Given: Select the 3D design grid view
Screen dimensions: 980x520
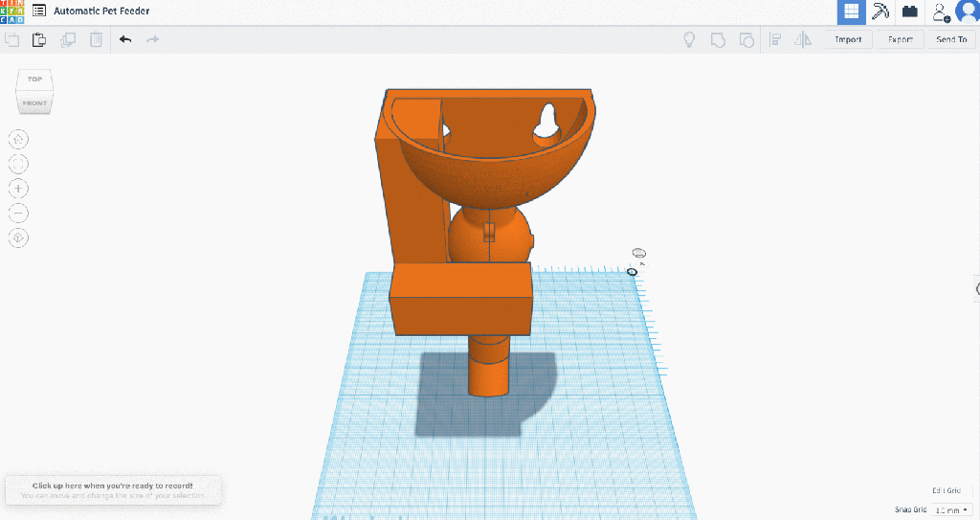Looking at the screenshot, I should coord(852,11).
